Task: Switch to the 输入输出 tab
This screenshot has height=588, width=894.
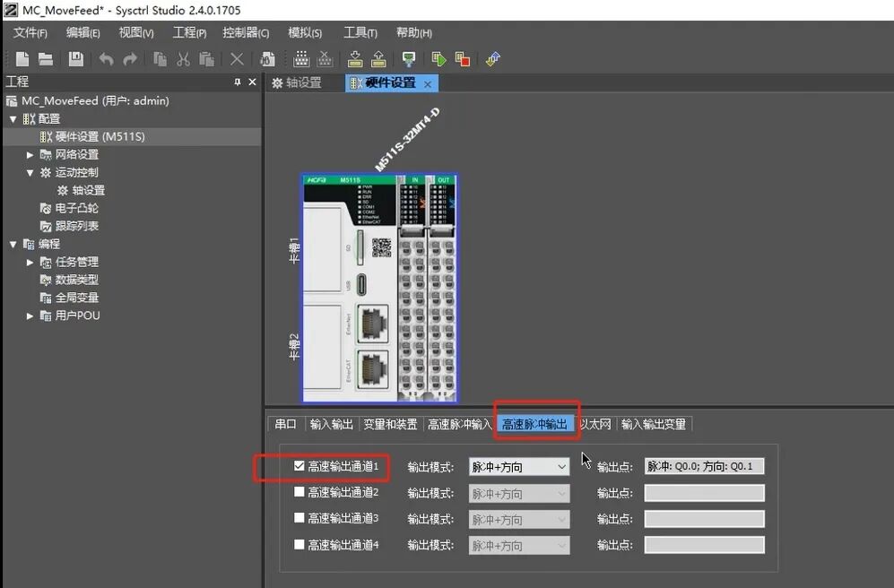Action: click(331, 424)
